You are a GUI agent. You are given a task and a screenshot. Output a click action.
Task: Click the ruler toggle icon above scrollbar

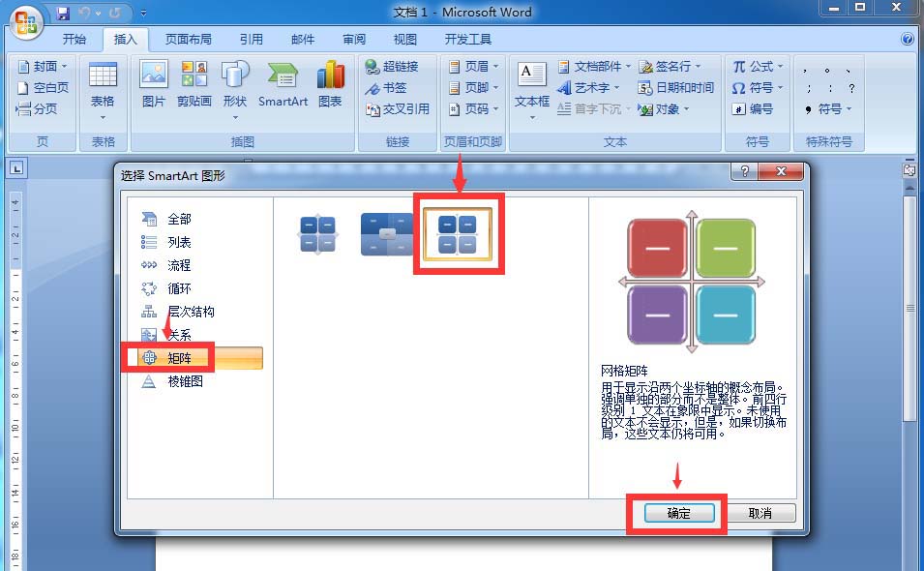pos(909,169)
